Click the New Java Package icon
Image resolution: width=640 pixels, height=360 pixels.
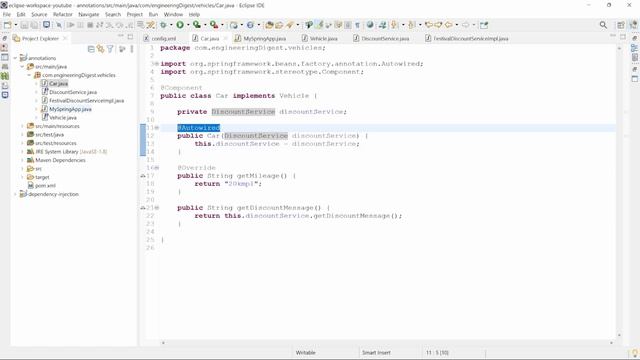click(x=233, y=25)
